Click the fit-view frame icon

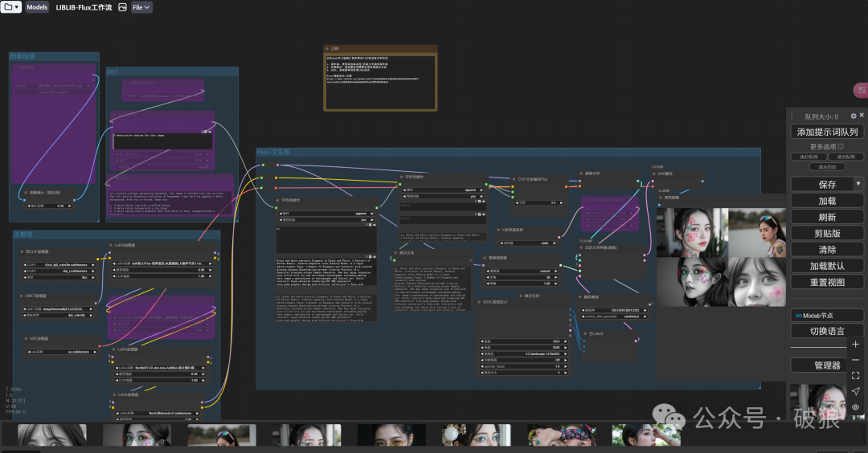pyautogui.click(x=855, y=376)
